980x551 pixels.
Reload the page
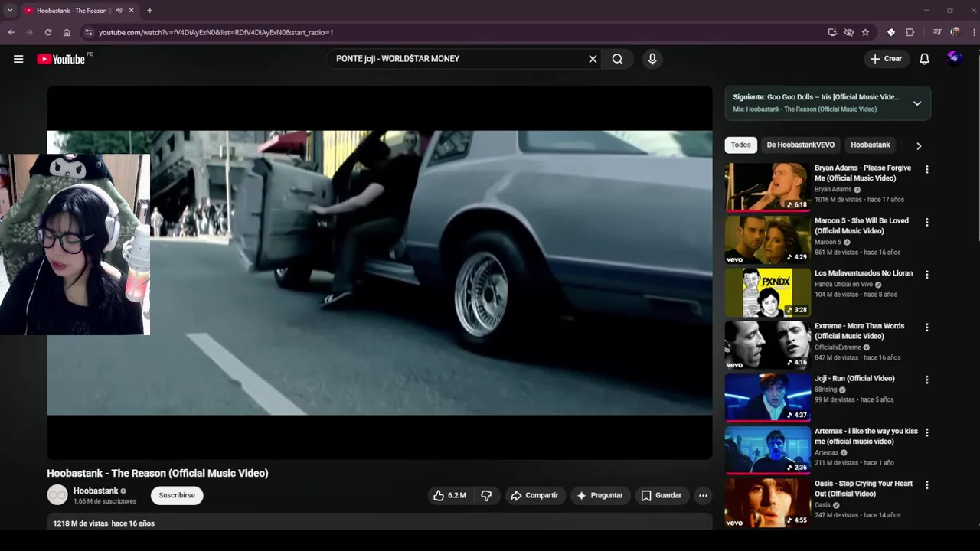48,32
